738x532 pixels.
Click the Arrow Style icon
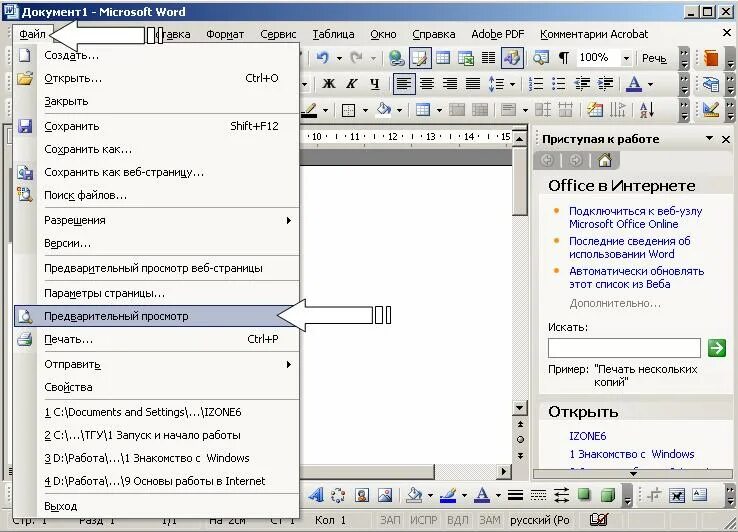coord(562,495)
